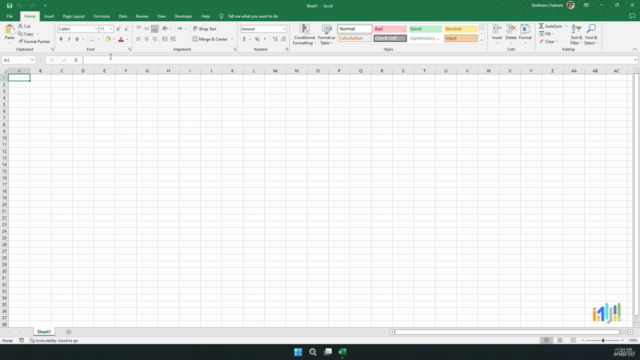Center cell text horizontally
This screenshot has width=640, height=360.
(x=147, y=39)
